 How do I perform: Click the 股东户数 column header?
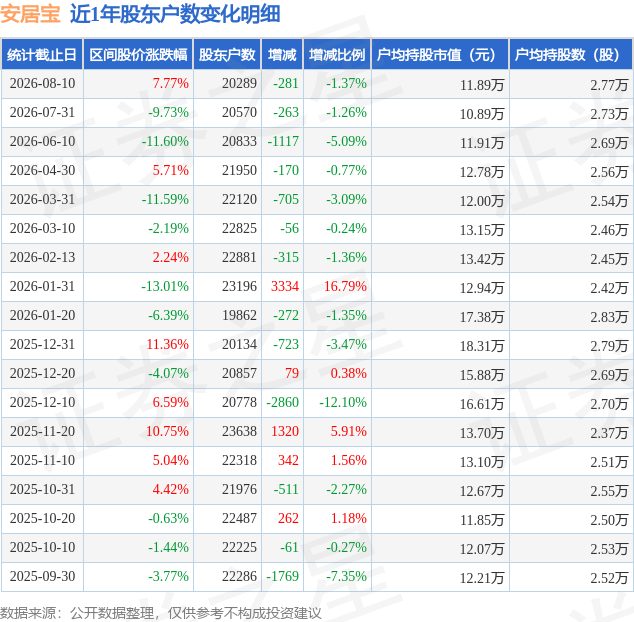tap(227, 55)
